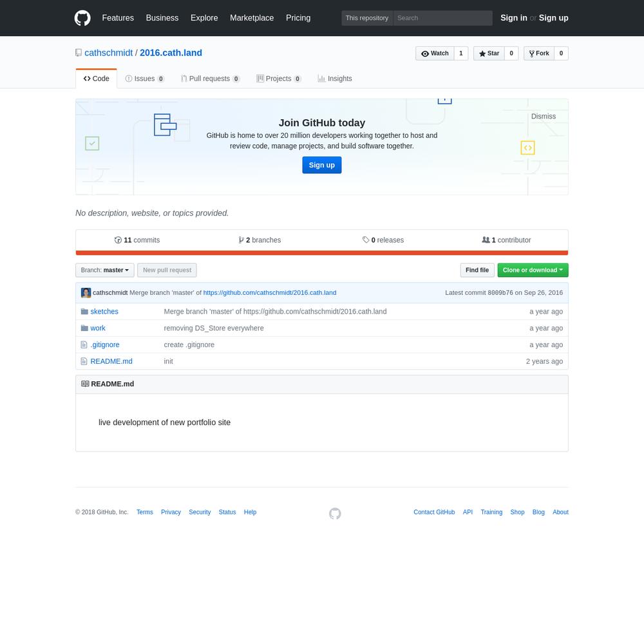This screenshot has width=644, height=644.
Task: Click the Find file button
Action: click(x=477, y=270)
